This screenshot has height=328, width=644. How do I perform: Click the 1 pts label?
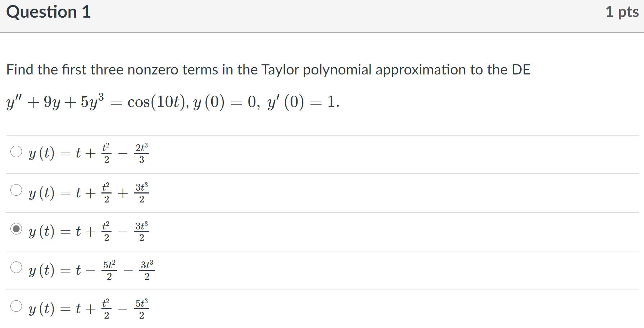622,12
